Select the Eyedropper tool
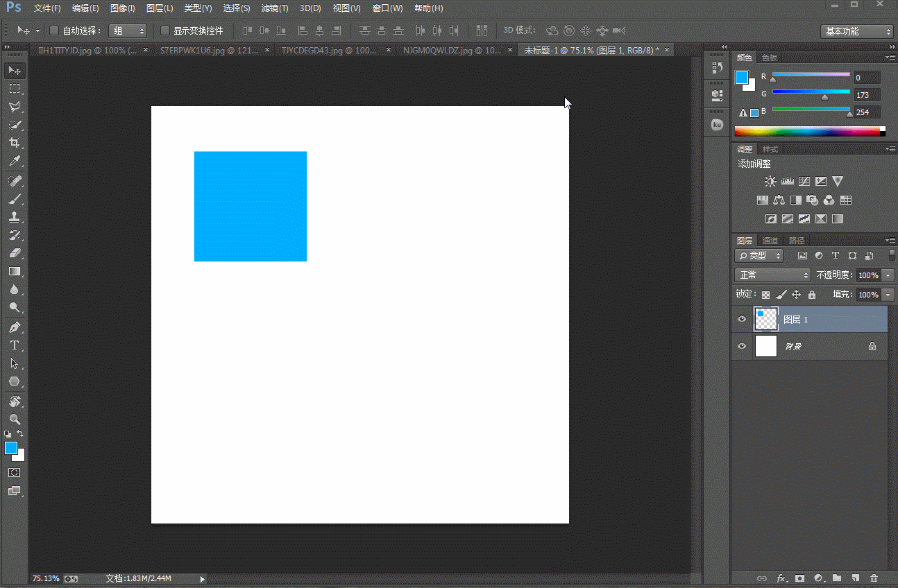 point(14,161)
